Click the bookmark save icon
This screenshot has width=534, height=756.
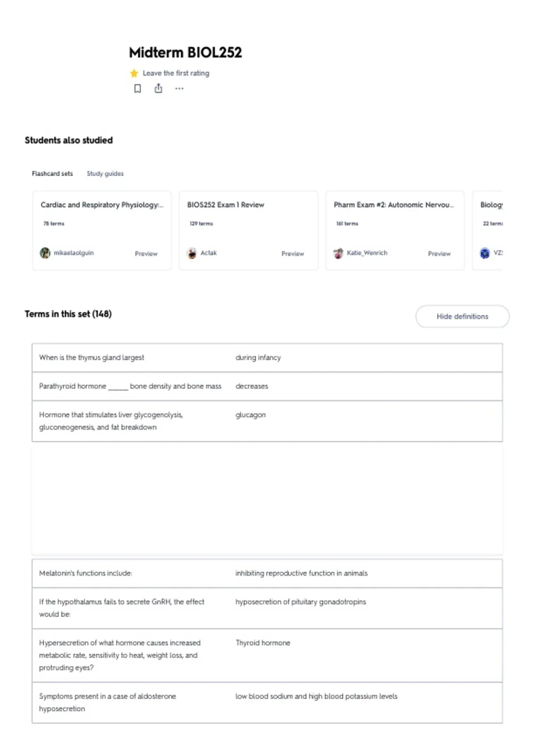point(138,88)
